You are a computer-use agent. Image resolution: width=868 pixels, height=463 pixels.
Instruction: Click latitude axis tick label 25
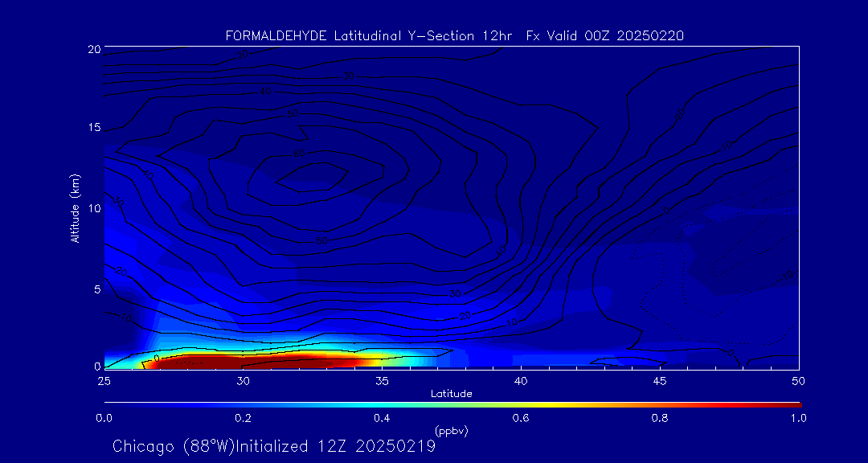coord(104,380)
